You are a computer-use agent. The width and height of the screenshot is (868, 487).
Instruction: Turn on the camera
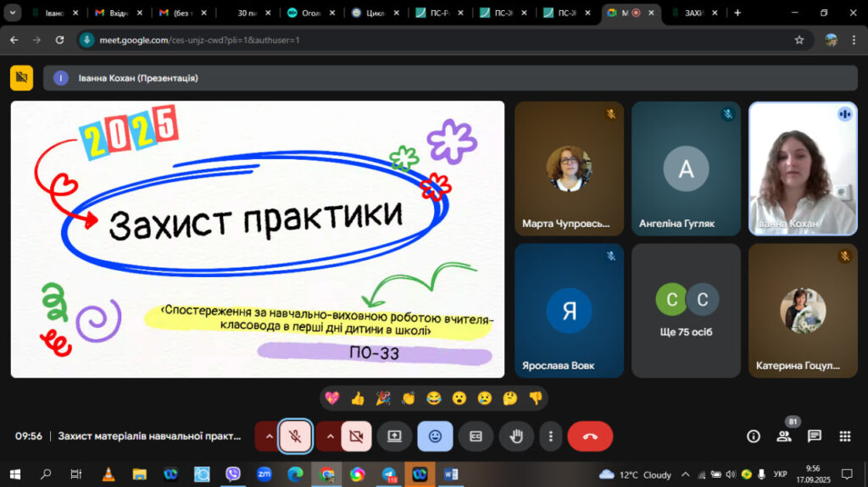tap(356, 436)
